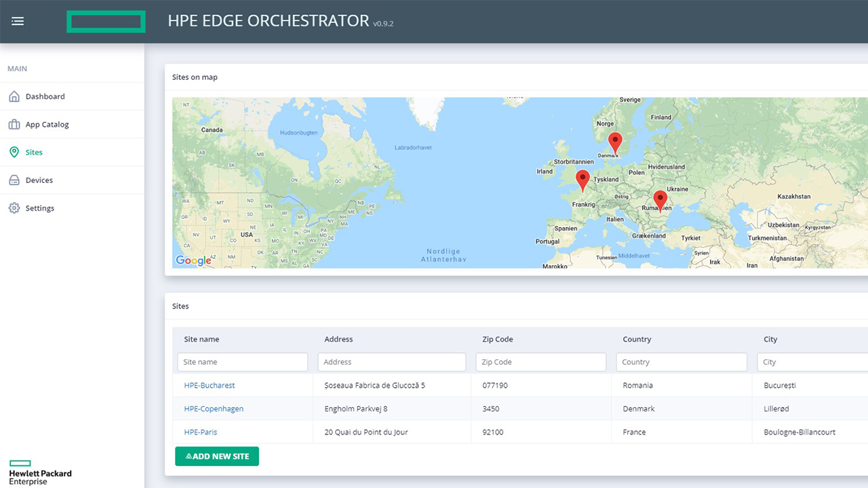868x488 pixels.
Task: Click the Canada label on map
Action: coord(212,129)
